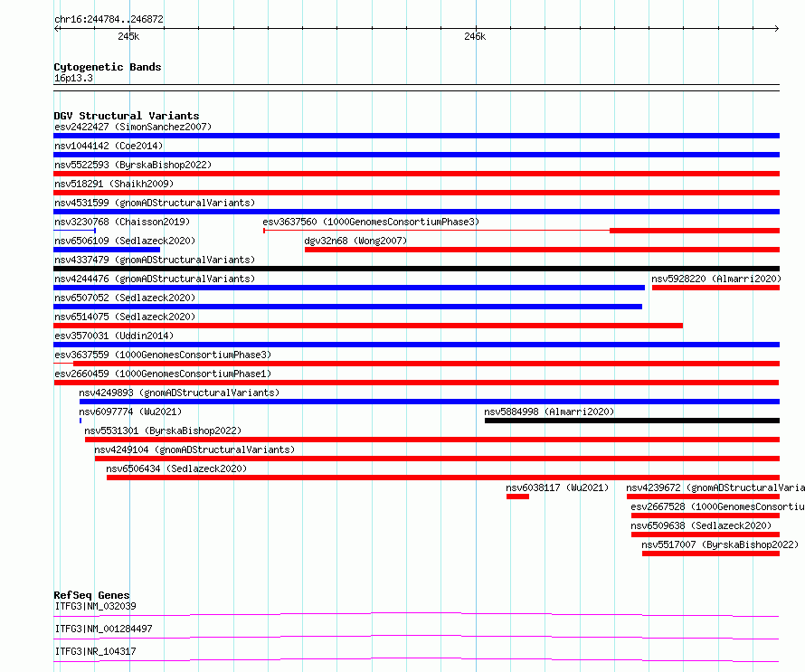Select dgv32n68 (Wong2007) variant label

[x=355, y=241]
